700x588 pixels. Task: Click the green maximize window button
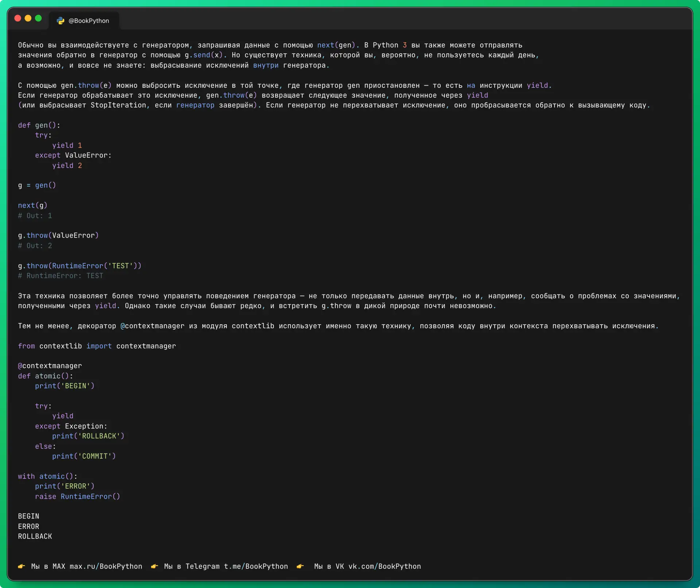(x=38, y=18)
